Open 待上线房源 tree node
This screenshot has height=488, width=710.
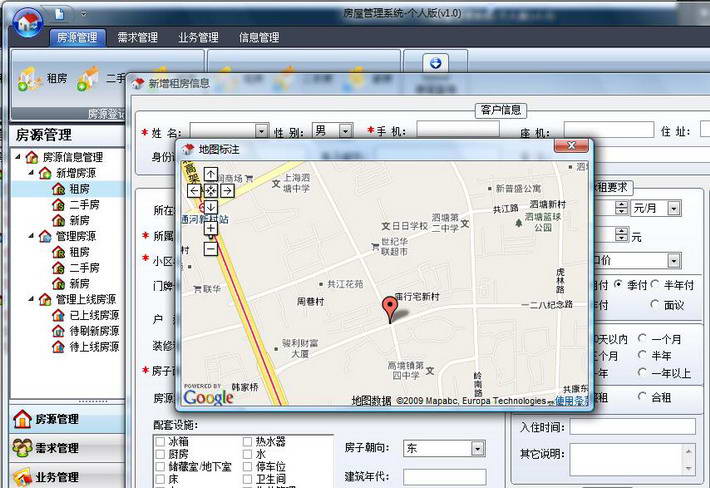pos(94,347)
